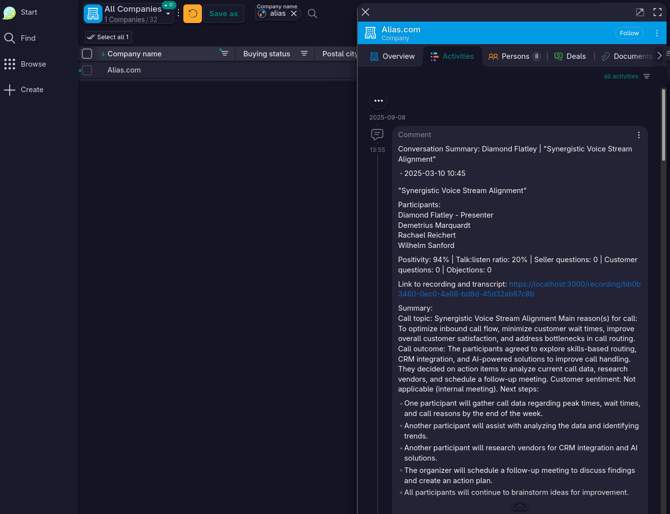
Task: Open the comment's kebab menu
Action: [x=639, y=135]
